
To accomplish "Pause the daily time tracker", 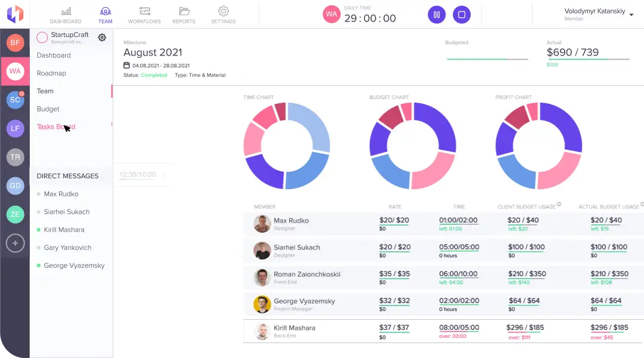I will tap(436, 15).
